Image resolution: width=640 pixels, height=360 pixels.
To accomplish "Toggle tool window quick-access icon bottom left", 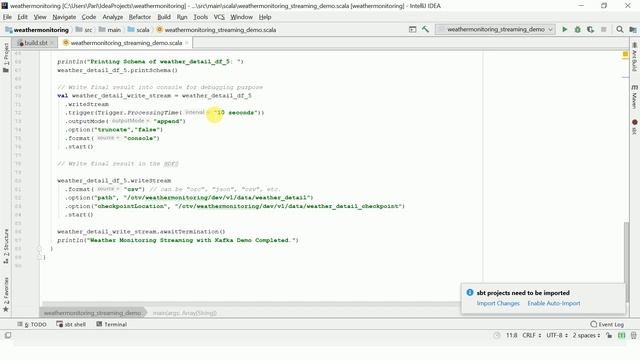I will coord(8,335).
